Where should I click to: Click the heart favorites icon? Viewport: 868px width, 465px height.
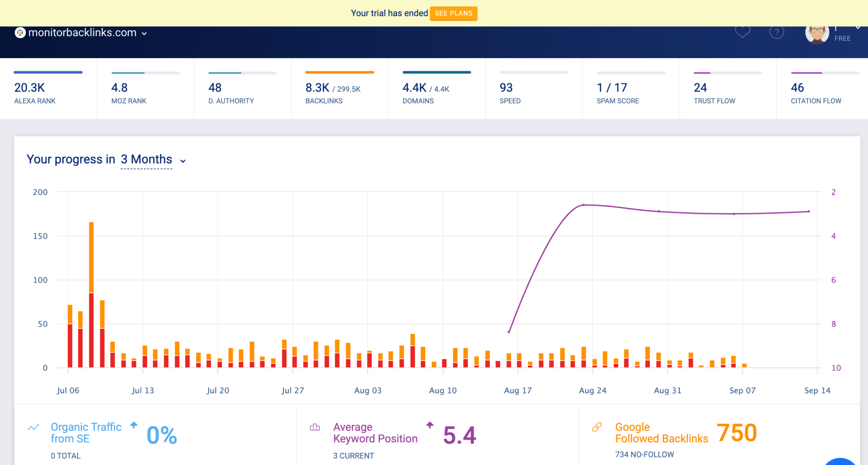click(x=743, y=32)
